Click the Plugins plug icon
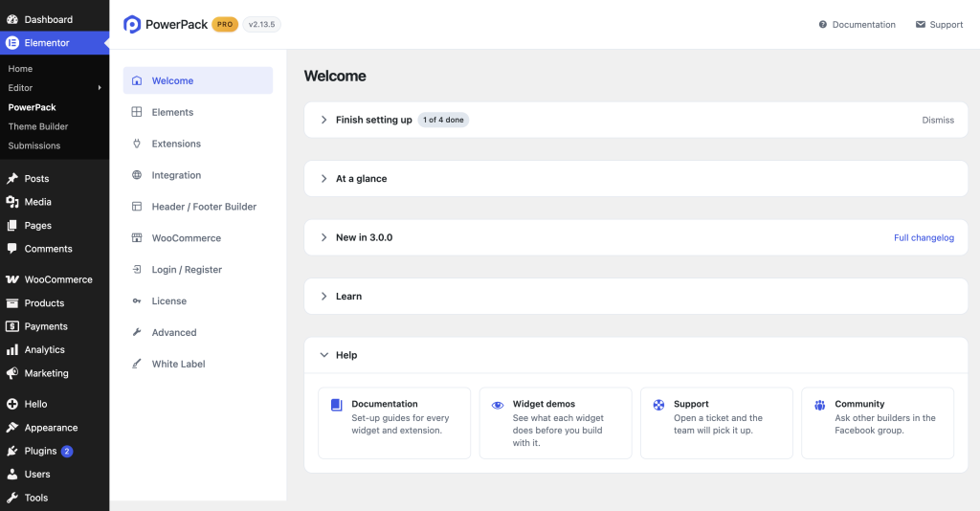 (11, 451)
